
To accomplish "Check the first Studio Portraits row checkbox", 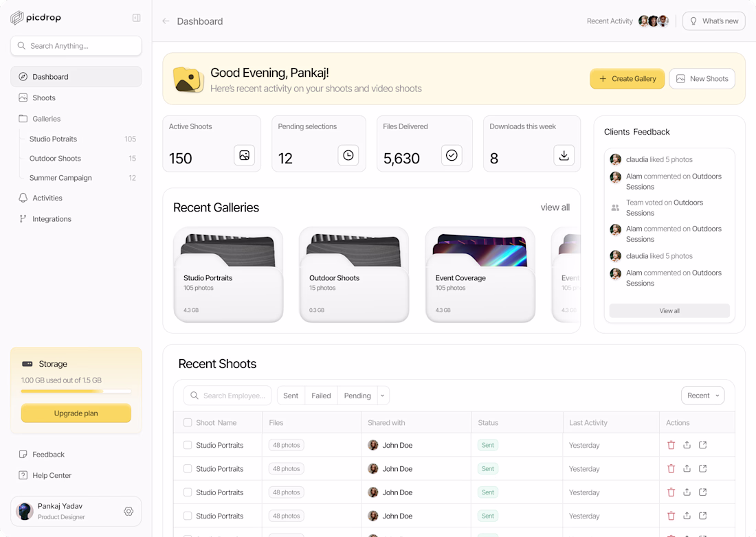I will pos(188,445).
